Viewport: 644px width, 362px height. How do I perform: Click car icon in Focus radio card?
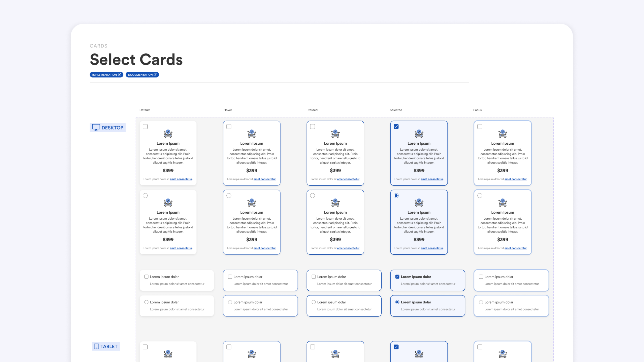(x=502, y=203)
